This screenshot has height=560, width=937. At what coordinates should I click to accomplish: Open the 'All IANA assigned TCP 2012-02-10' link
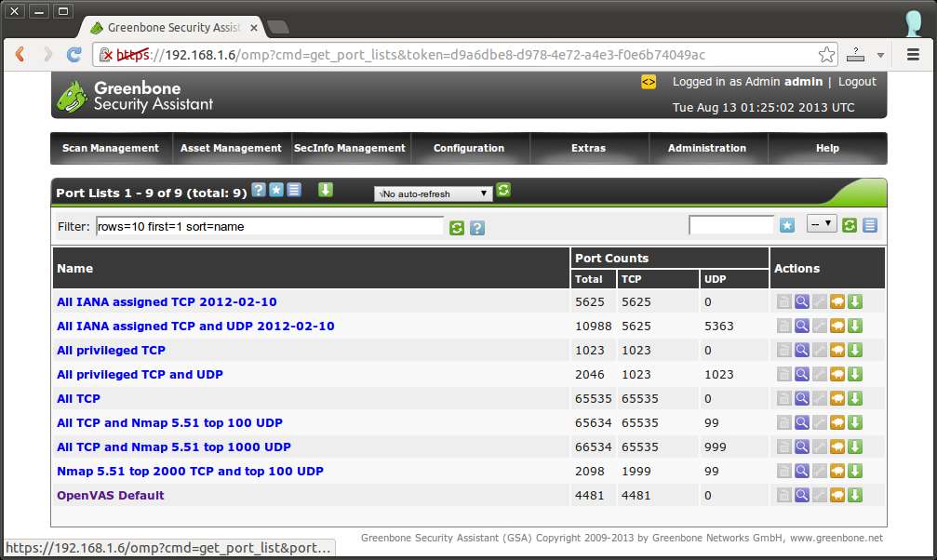[x=167, y=301]
